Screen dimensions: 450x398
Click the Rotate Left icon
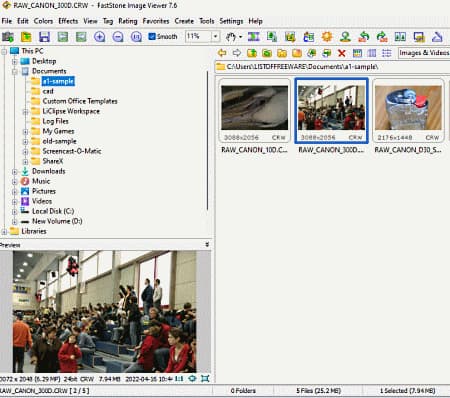coord(363,36)
